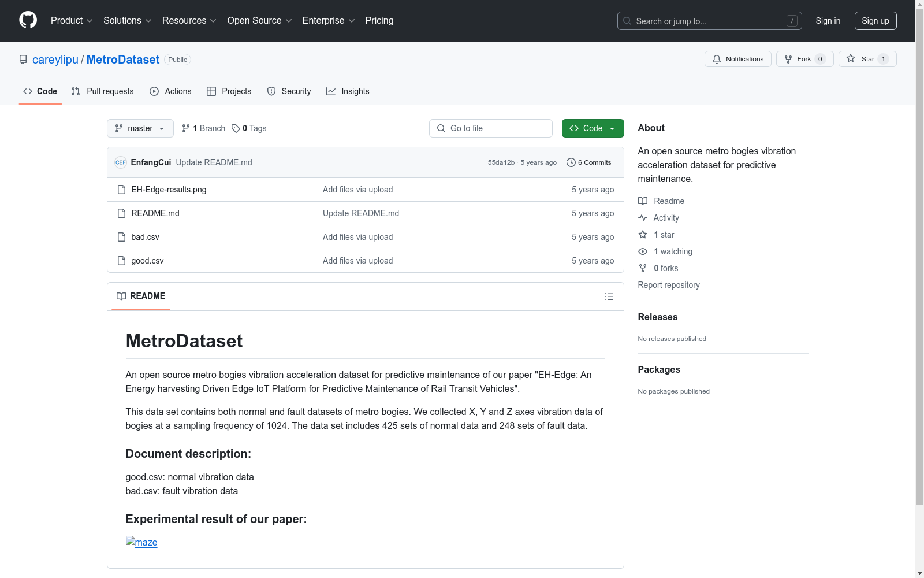Click the EnfangCui avatar icon

pos(121,162)
